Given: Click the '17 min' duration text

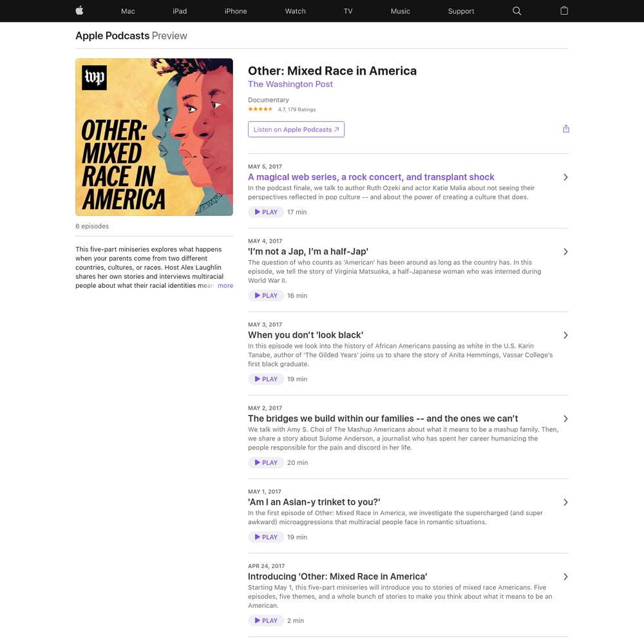Looking at the screenshot, I should (x=297, y=212).
